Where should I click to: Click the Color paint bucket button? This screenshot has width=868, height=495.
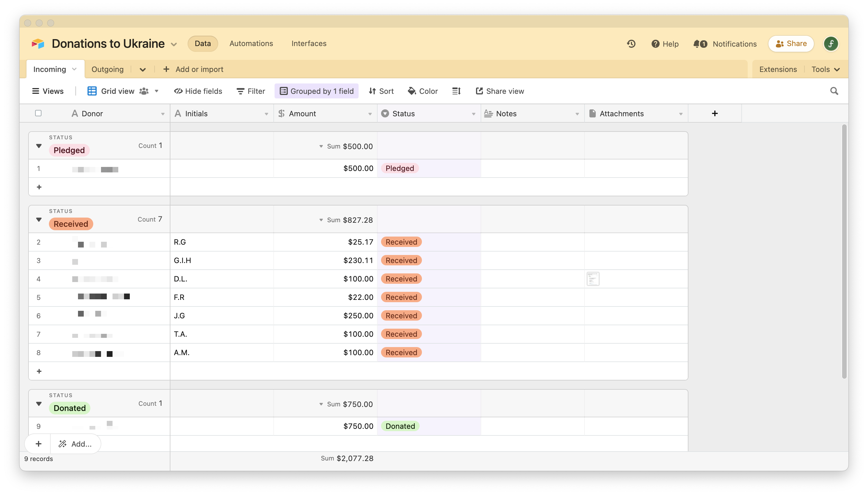[x=422, y=91]
